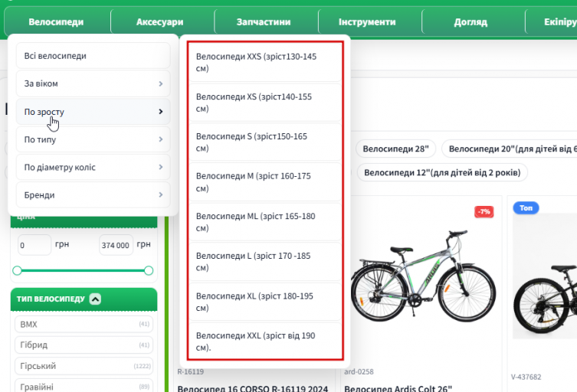Viewport: 577px width, 392px height.
Task: Select the product code R-16119 text
Action: pos(191,372)
